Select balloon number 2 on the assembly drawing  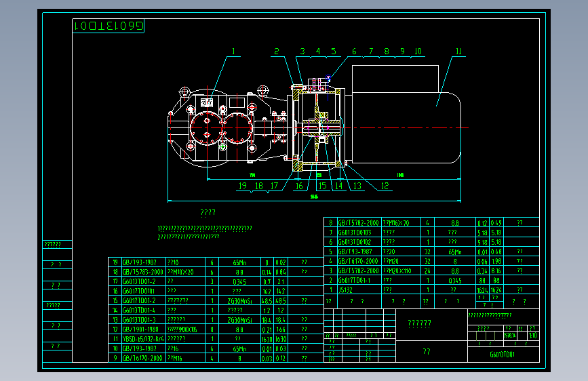[277, 52]
